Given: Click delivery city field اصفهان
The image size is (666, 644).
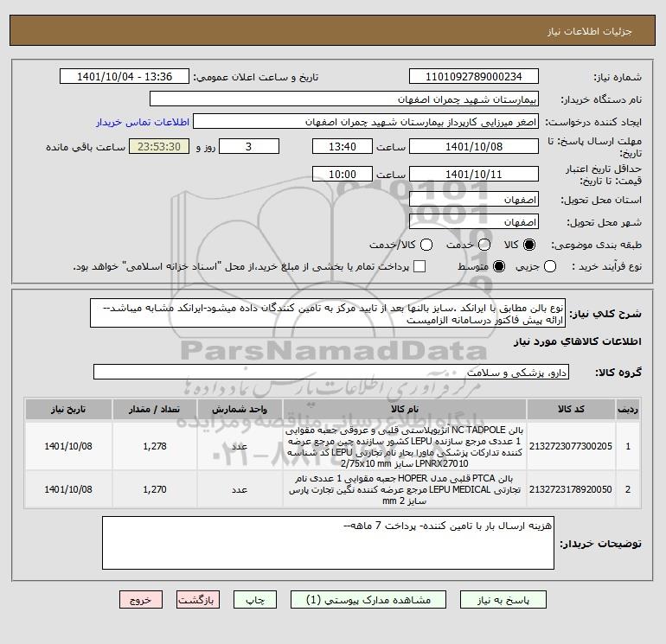Looking at the screenshot, I should (474, 221).
